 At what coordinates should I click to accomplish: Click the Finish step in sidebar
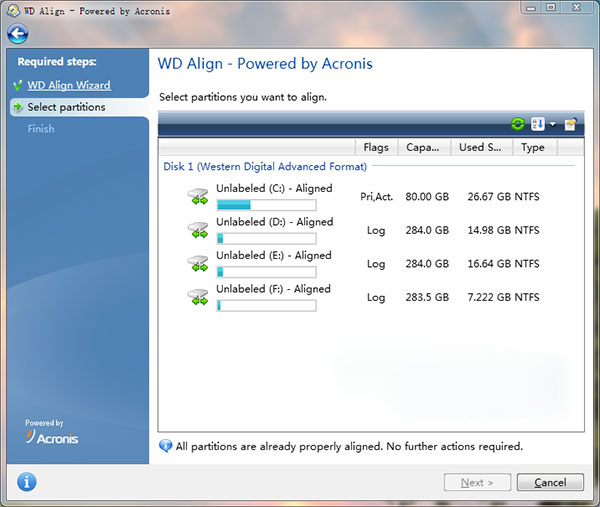(x=41, y=129)
